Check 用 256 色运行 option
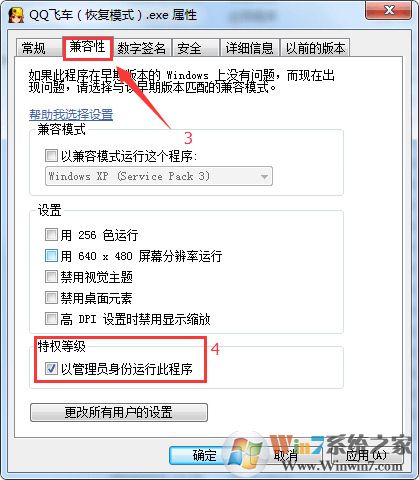 (51, 235)
